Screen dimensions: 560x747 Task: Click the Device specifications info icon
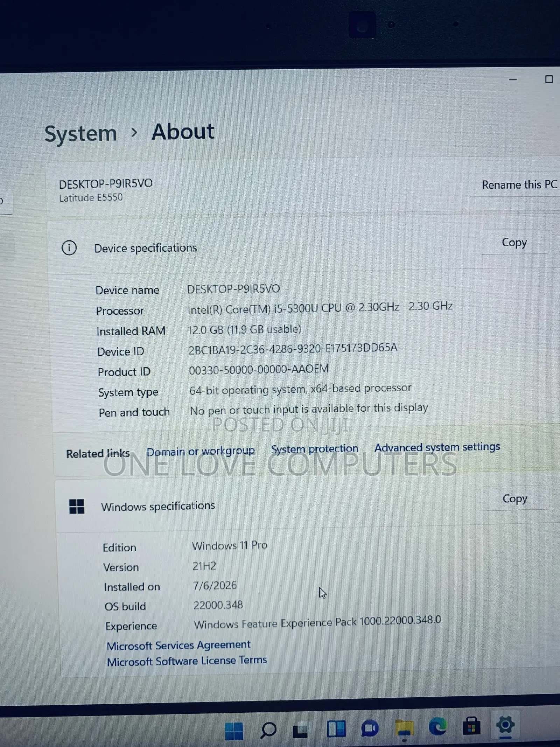pos(69,248)
